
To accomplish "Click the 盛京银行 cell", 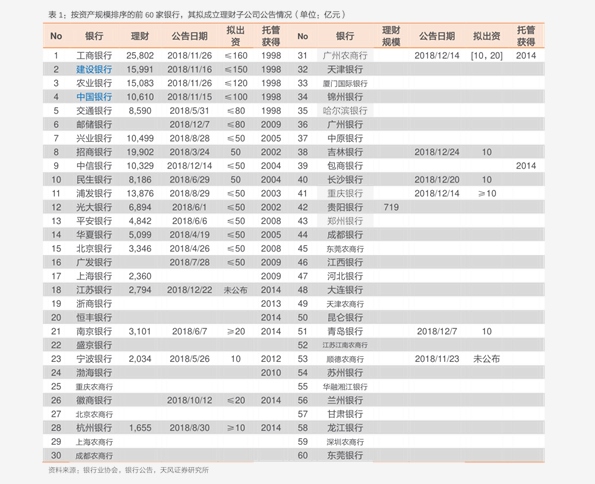I will (94, 345).
